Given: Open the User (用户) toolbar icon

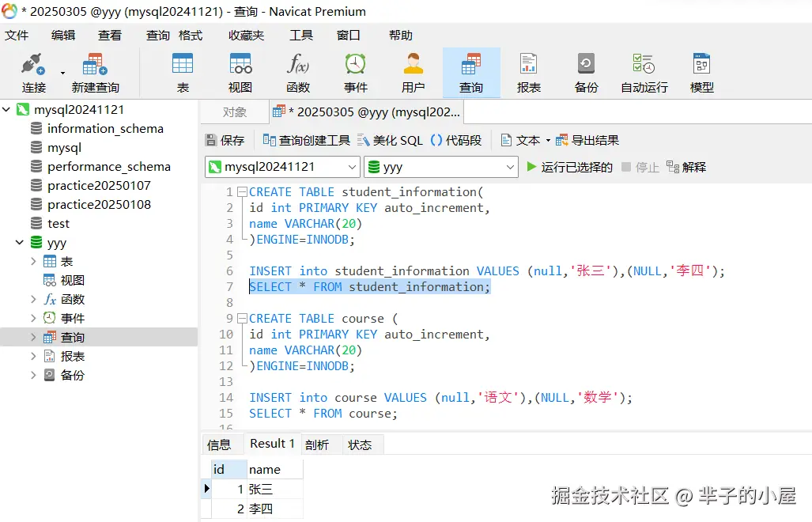Looking at the screenshot, I should tap(414, 73).
